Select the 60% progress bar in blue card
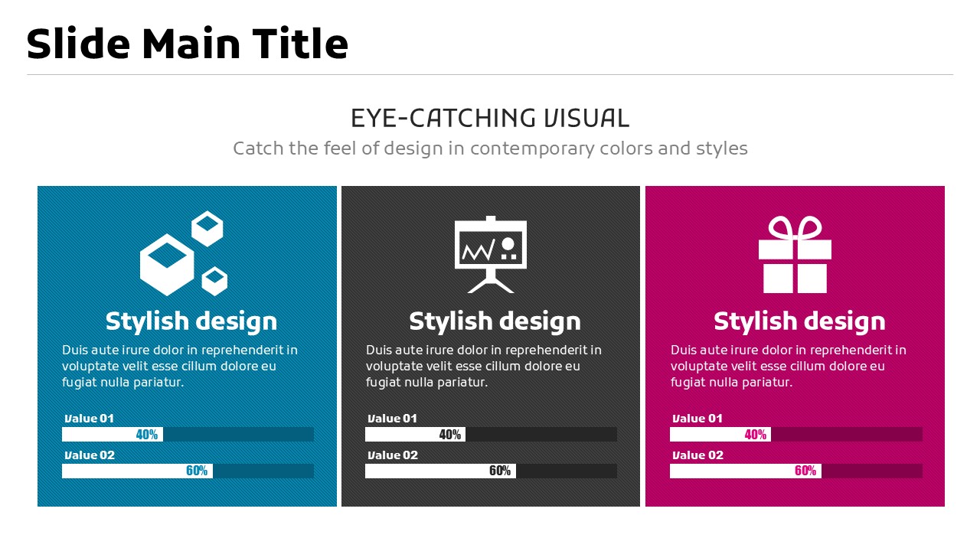The image size is (980, 551). coord(188,471)
